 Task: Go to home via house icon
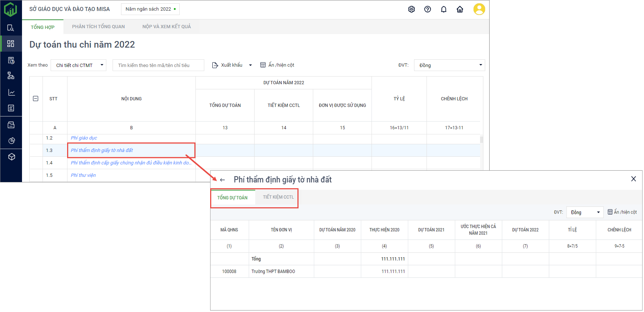click(x=460, y=9)
